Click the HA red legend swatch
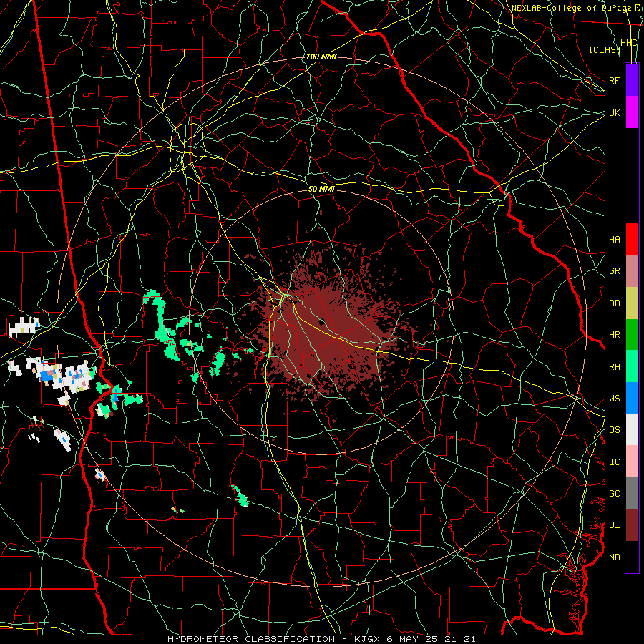644x644 pixels. (x=632, y=239)
